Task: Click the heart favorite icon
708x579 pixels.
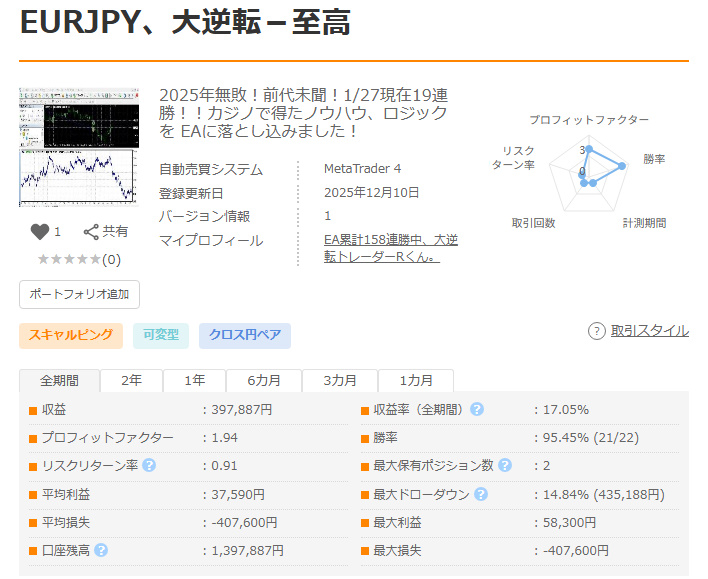Action: coord(40,232)
